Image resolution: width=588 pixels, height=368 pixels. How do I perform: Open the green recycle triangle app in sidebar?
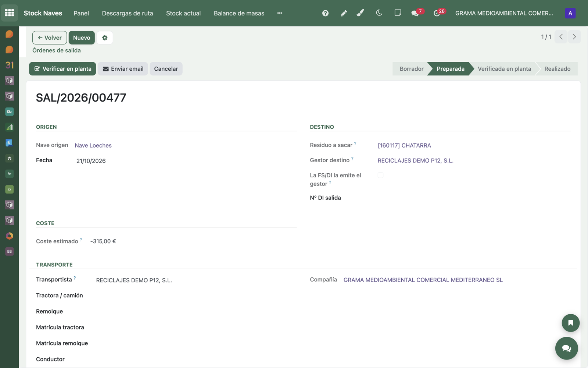tap(10, 189)
